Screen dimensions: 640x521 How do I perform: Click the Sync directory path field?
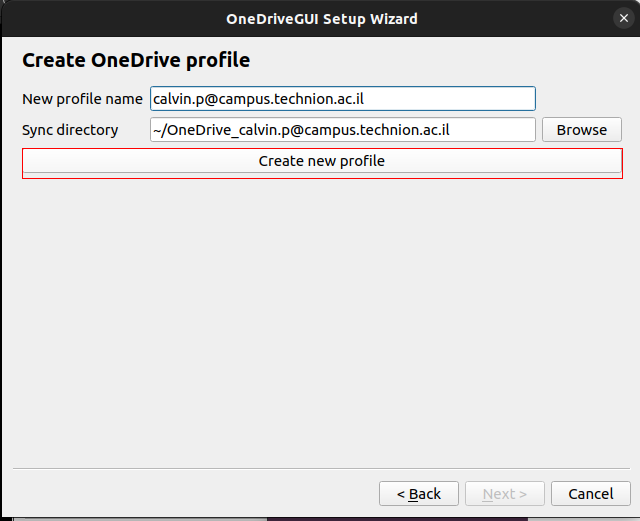[342, 130]
